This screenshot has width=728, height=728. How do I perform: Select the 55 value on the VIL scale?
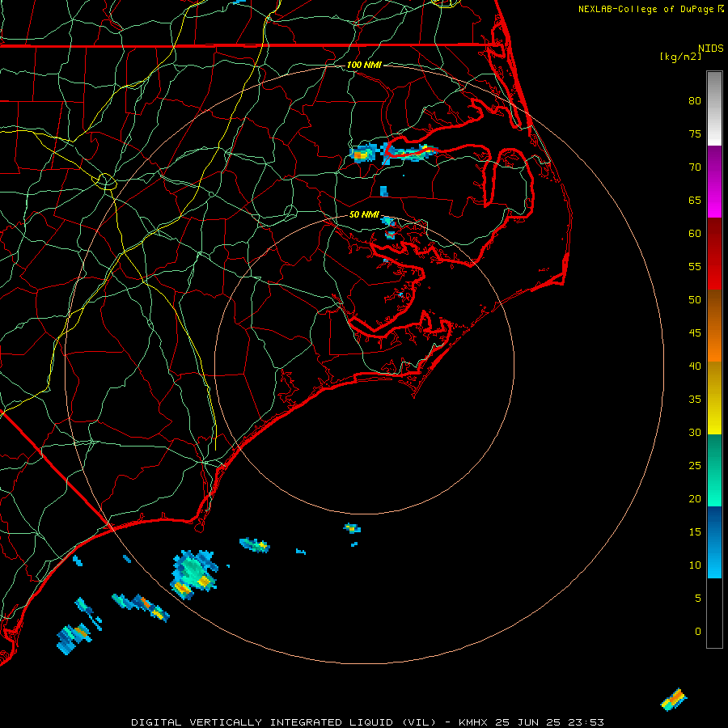(x=695, y=267)
